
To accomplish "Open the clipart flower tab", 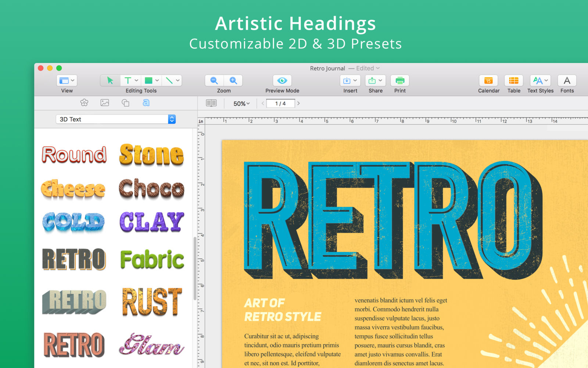I will [x=84, y=103].
